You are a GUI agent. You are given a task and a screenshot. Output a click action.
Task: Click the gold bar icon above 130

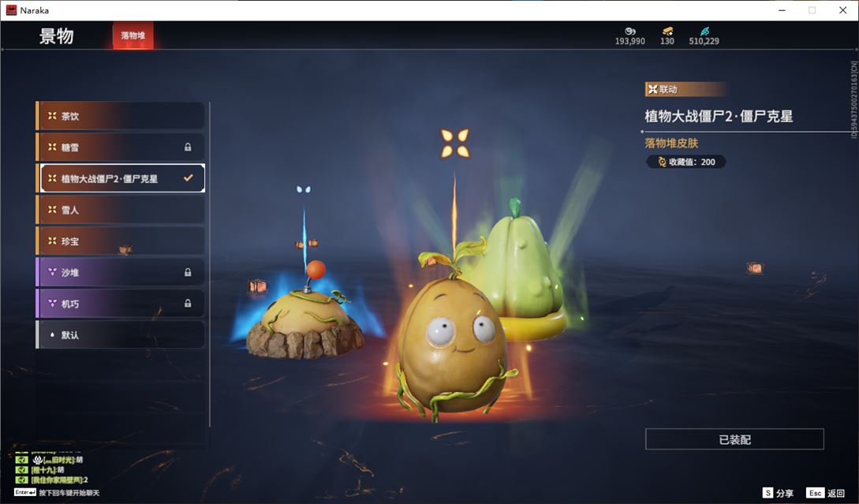pos(667,32)
